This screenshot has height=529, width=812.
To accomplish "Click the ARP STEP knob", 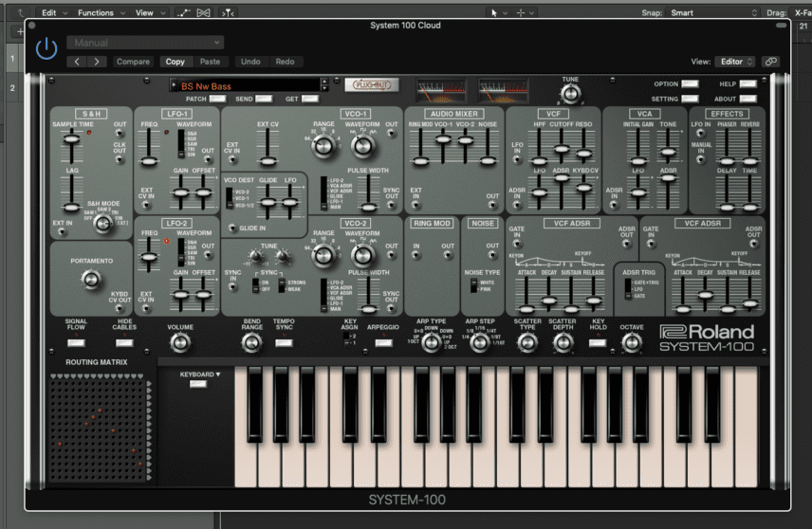I will pyautogui.click(x=480, y=342).
